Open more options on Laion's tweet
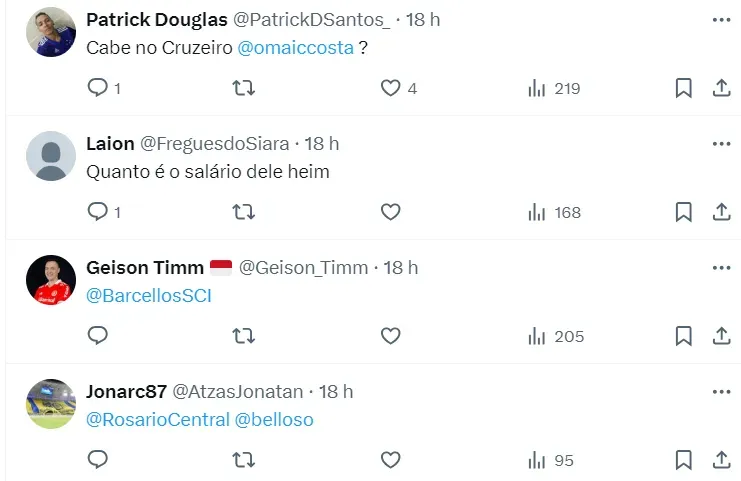 [721, 144]
